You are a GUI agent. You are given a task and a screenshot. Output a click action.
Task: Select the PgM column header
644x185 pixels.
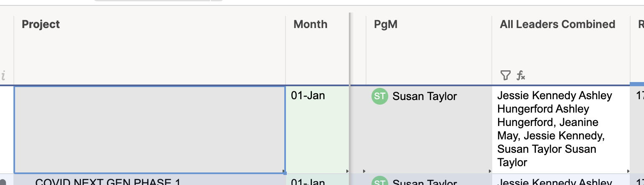point(429,50)
